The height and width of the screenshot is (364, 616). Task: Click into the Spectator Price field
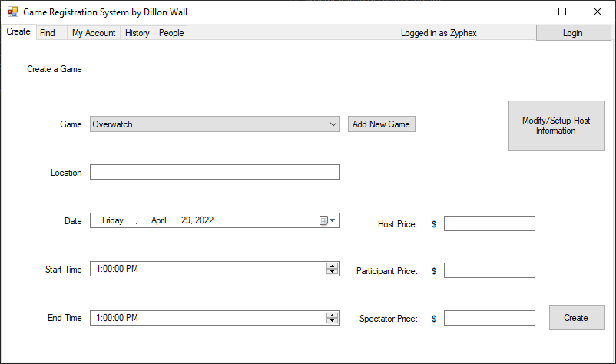(x=489, y=318)
